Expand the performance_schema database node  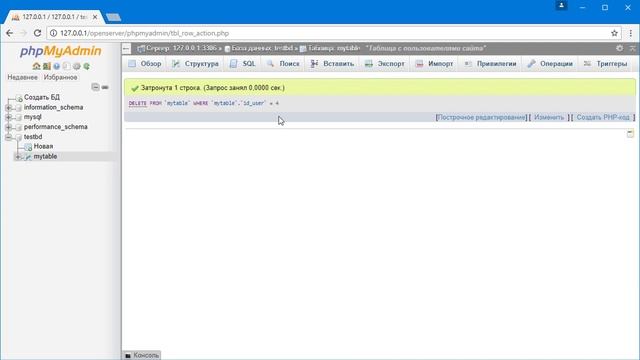coord(9,127)
